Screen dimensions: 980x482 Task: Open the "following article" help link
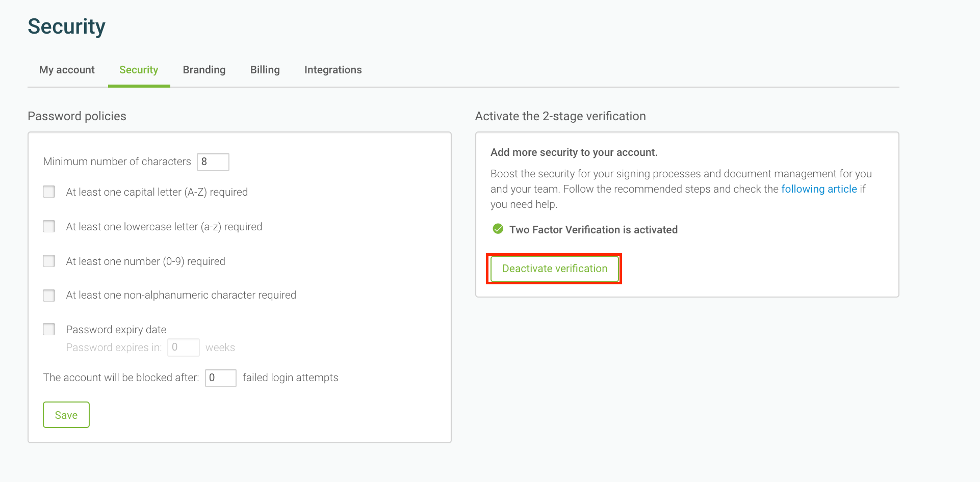point(819,189)
